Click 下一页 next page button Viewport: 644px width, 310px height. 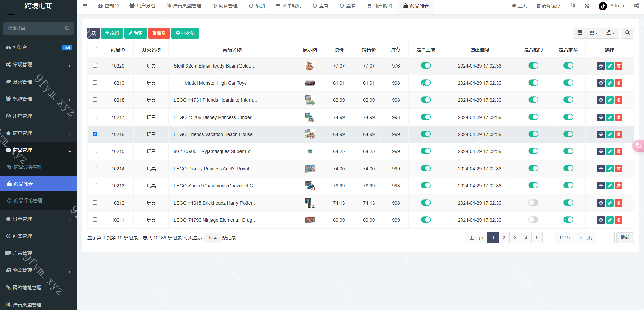pyautogui.click(x=585, y=238)
